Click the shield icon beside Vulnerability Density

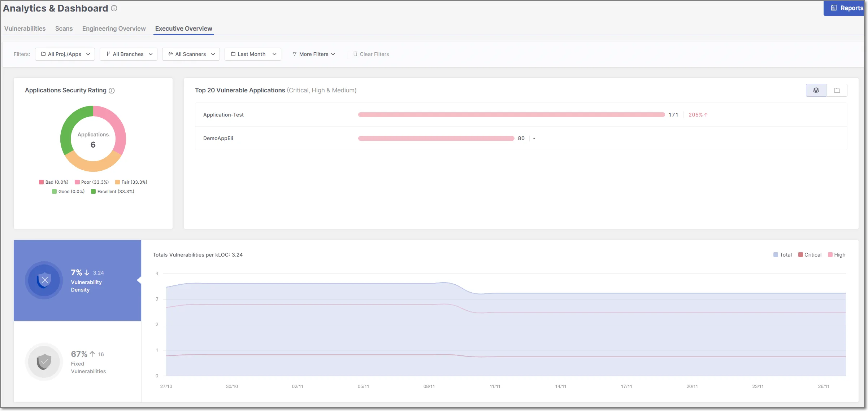[44, 280]
